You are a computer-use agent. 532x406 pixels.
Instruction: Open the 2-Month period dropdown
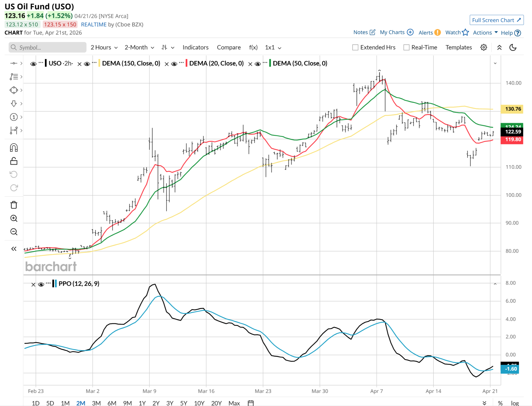139,48
